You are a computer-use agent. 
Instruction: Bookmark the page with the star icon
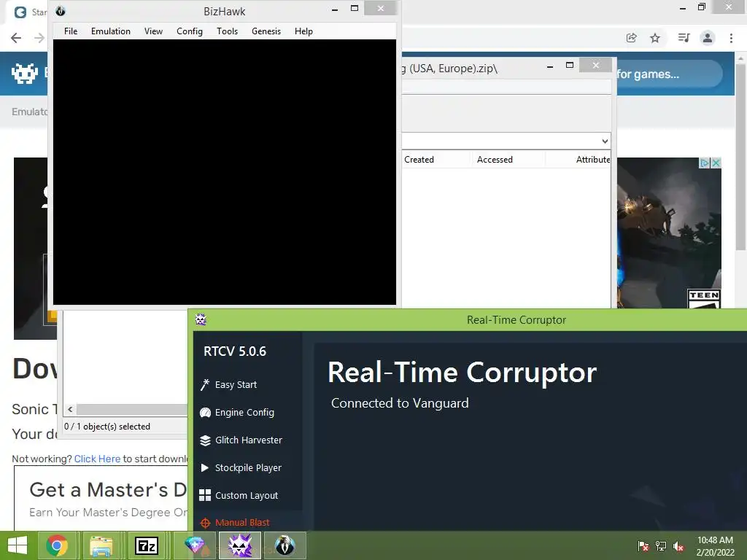click(655, 38)
